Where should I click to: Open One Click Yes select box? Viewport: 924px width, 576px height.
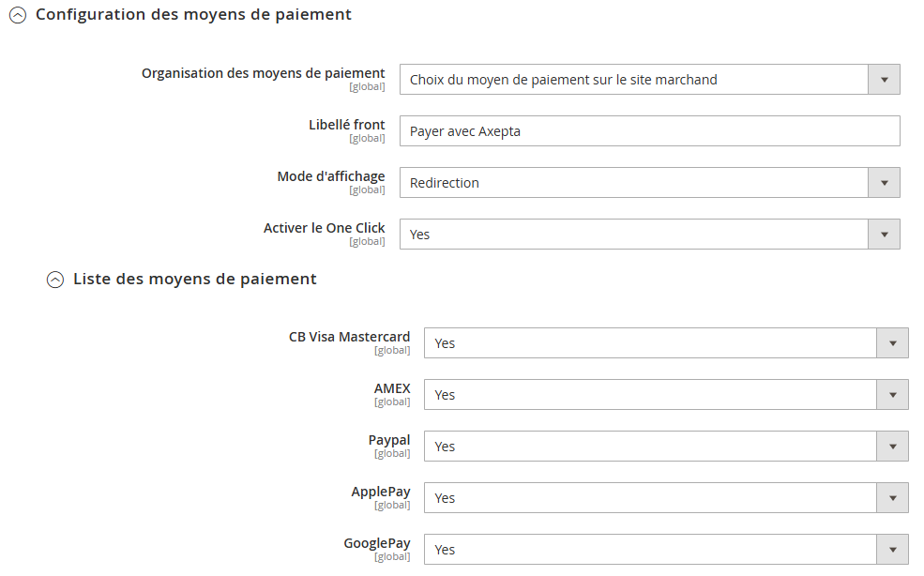(x=649, y=234)
